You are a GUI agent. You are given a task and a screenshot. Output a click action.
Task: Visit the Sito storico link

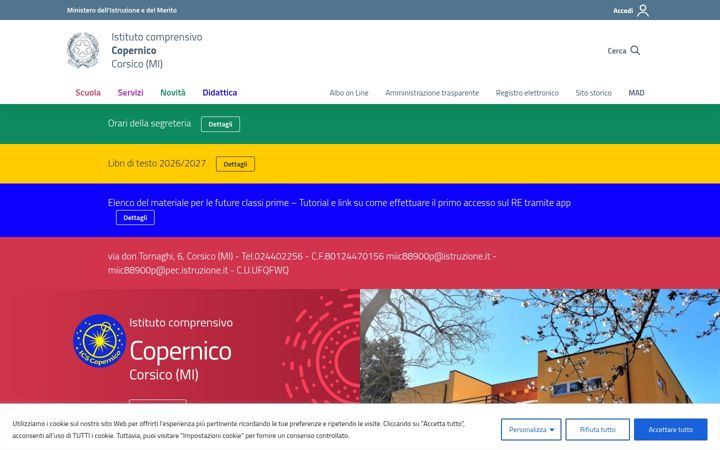tap(593, 93)
